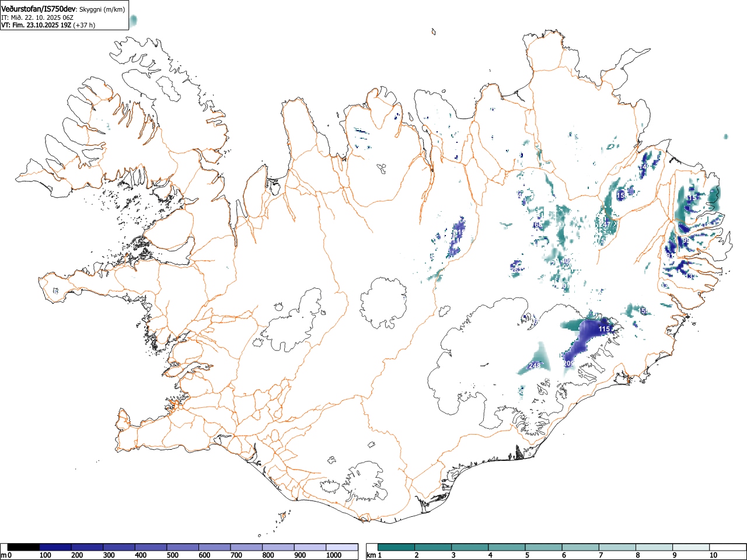The width and height of the screenshot is (747, 560).
Task: Click the 'Veðurstofan/IS750dev' title text
Action: coord(39,9)
